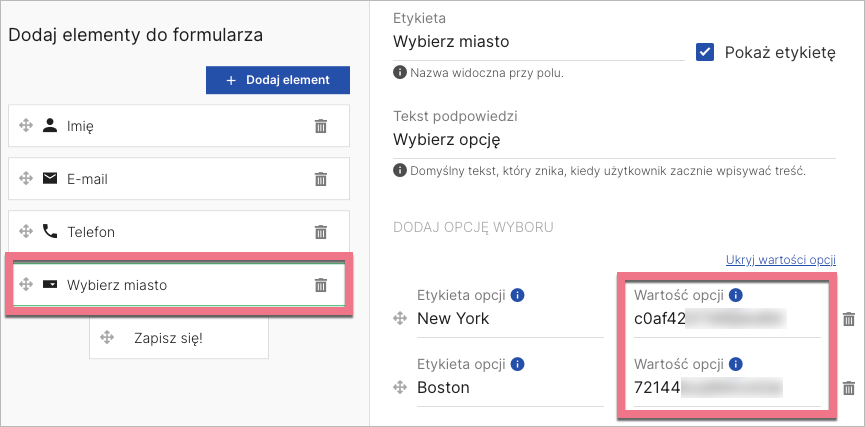The image size is (865, 427).
Task: Click Ukryj wartości opcji link
Action: (x=780, y=260)
